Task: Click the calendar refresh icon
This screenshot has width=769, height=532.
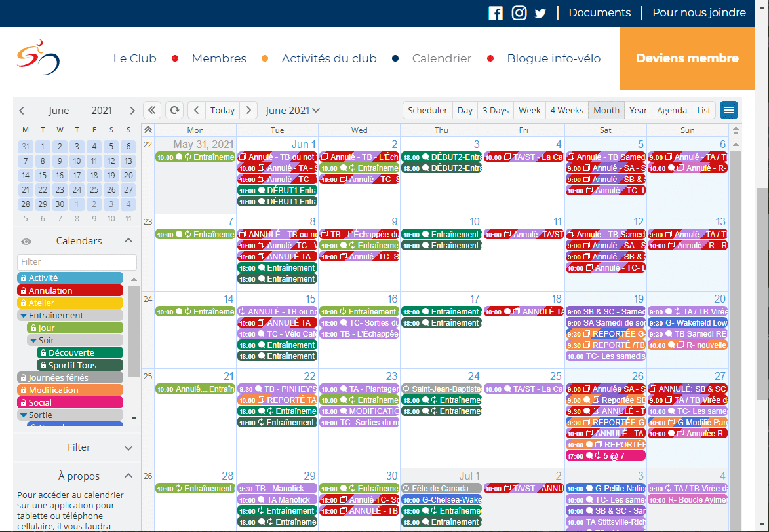Action: (174, 110)
